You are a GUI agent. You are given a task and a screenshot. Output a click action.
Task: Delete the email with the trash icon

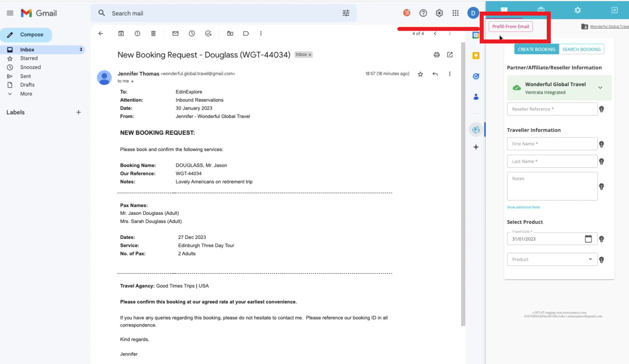pos(153,33)
